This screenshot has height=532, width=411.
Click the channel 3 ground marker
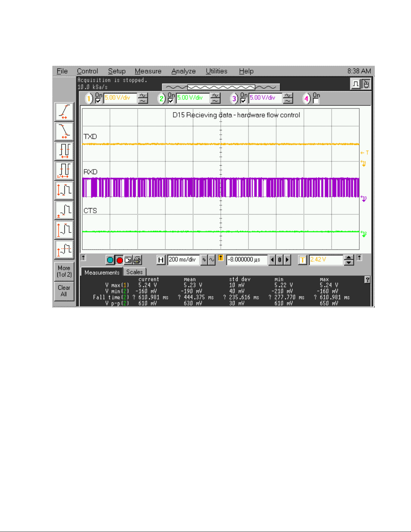(364, 199)
